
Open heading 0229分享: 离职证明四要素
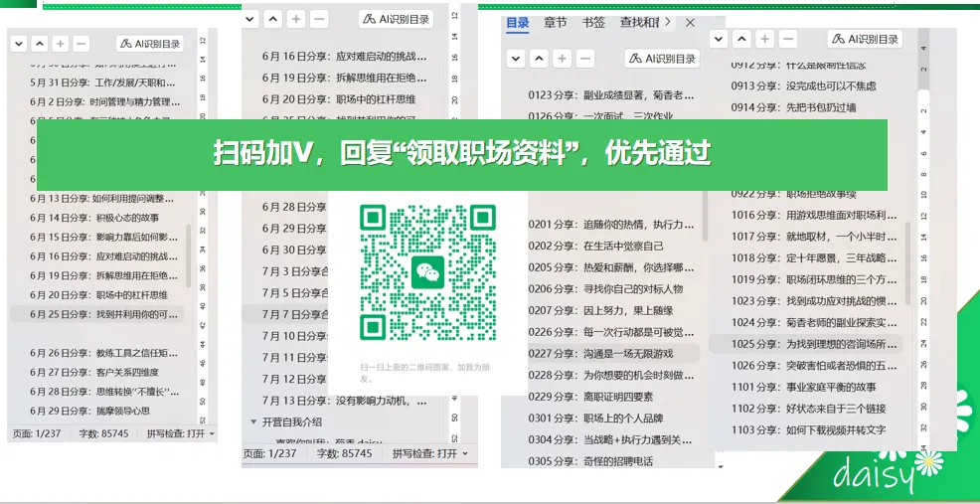590,397
